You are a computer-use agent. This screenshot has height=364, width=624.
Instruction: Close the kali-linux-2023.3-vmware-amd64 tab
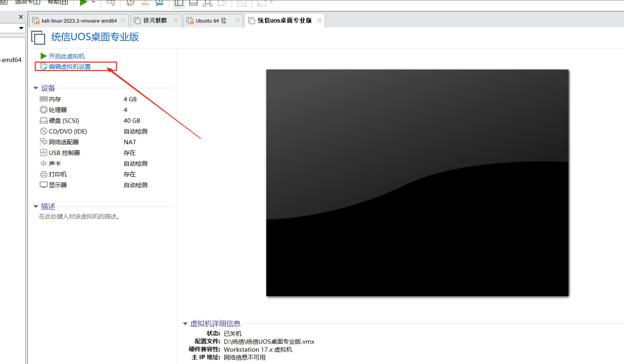point(123,21)
